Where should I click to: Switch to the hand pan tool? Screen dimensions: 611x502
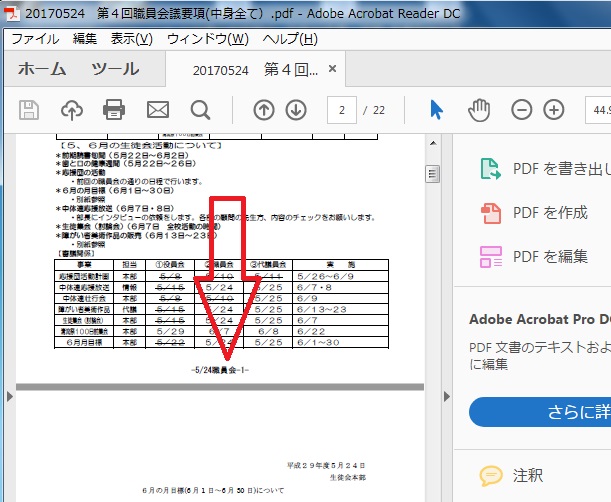481,109
